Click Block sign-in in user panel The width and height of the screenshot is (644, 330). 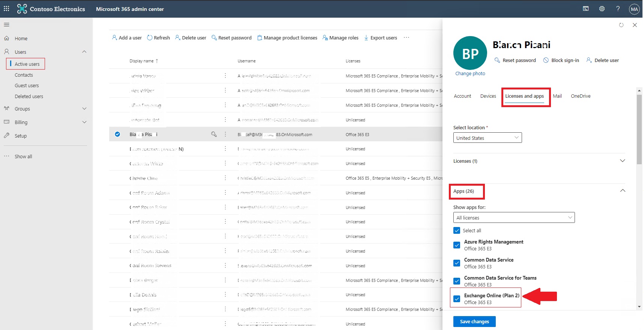(561, 60)
